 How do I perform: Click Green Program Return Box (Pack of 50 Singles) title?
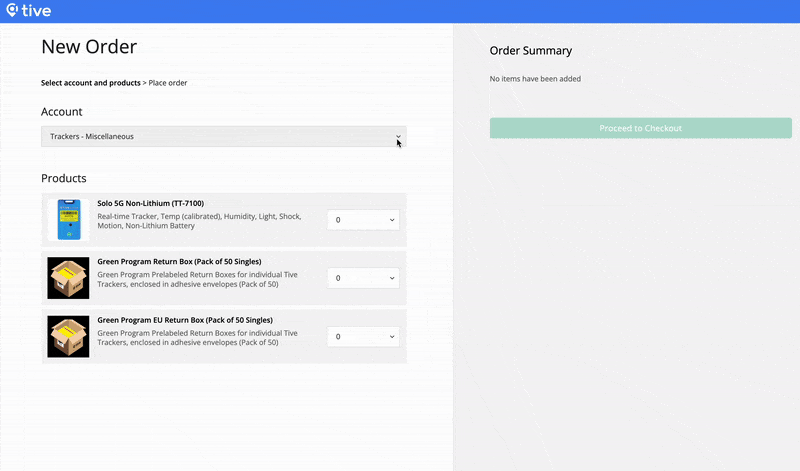(179, 261)
